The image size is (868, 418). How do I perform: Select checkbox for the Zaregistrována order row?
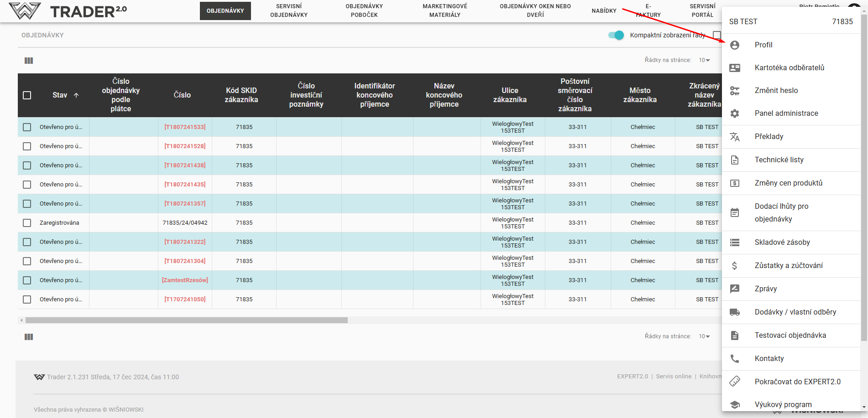pyautogui.click(x=27, y=223)
